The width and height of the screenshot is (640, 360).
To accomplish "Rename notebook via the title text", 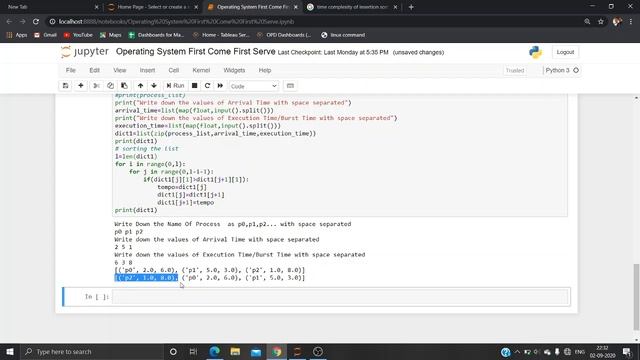I will coord(196,52).
